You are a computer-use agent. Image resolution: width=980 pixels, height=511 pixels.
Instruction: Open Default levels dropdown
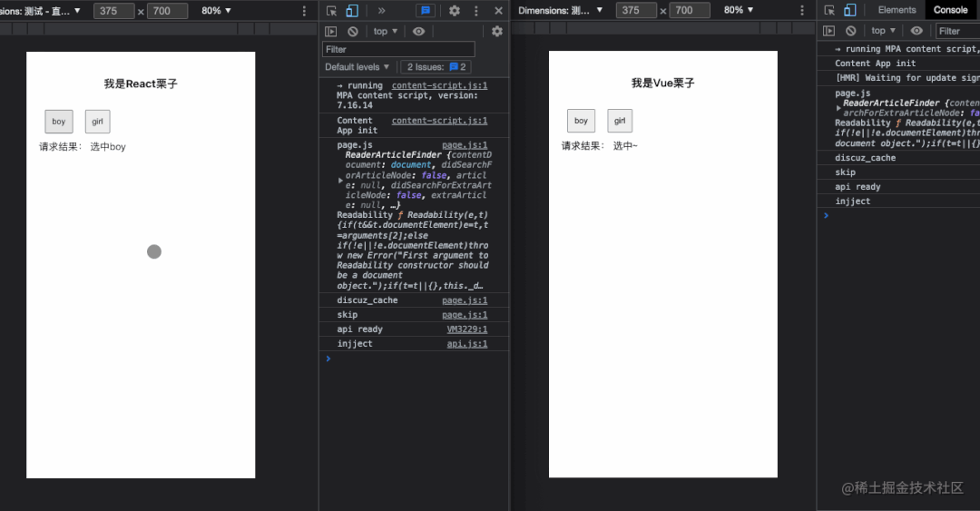click(357, 67)
